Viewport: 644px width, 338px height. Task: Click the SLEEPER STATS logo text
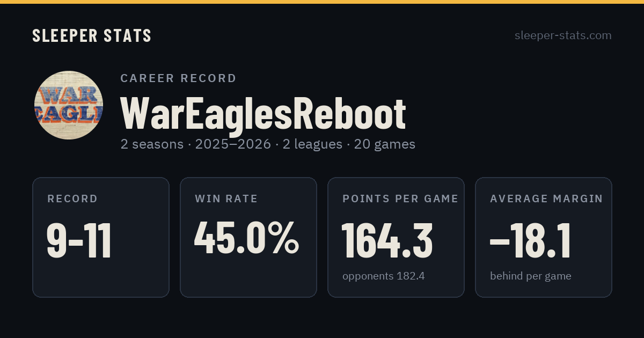coord(92,35)
